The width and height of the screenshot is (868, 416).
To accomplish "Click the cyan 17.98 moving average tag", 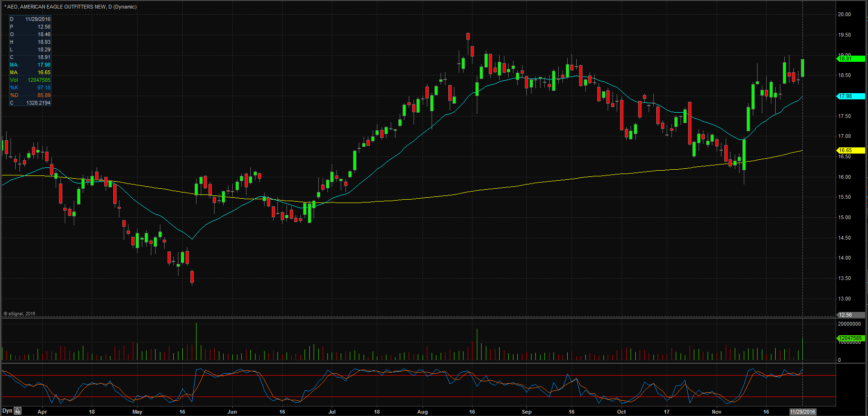I will 851,96.
